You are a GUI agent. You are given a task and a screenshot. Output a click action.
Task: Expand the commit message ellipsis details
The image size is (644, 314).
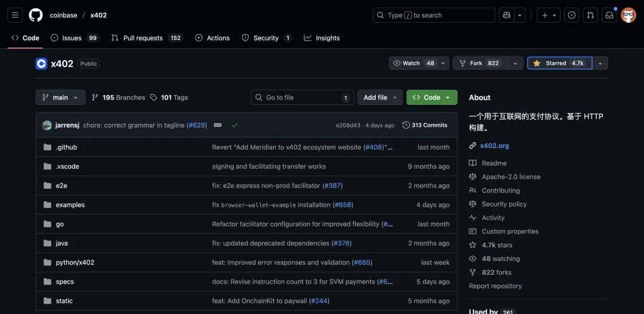218,125
